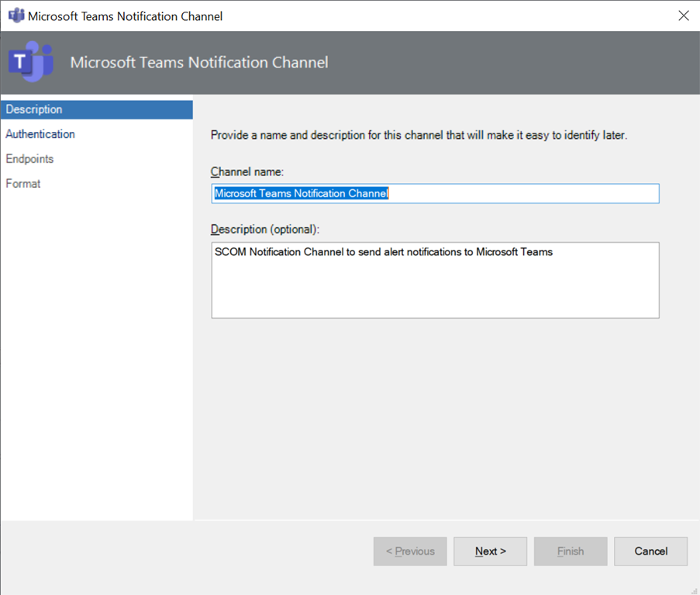Go to the Authentication step
This screenshot has height=595, width=700.
(40, 134)
